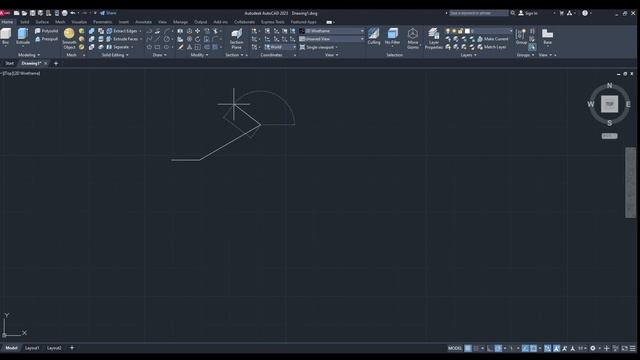
Task: Open the Section Plane tool
Action: point(236,39)
